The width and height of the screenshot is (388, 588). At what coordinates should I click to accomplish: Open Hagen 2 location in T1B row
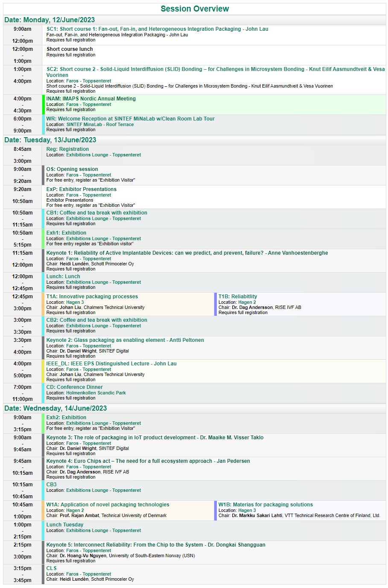click(247, 302)
